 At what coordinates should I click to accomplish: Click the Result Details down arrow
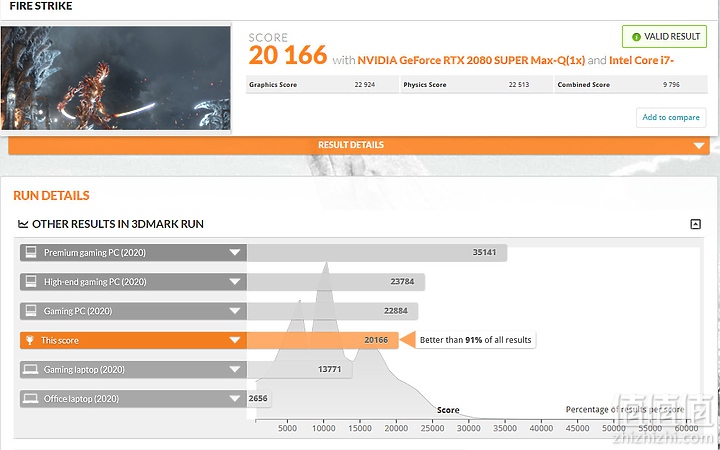click(x=699, y=146)
